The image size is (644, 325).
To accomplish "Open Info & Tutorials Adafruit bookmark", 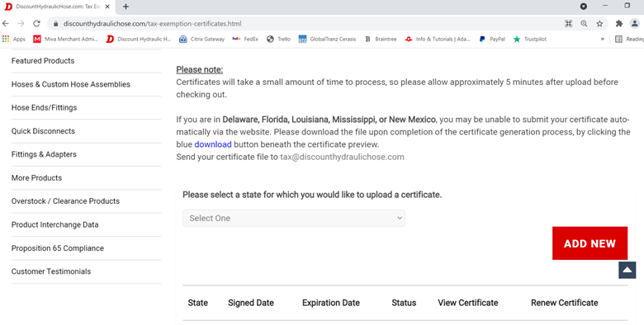I will point(438,39).
